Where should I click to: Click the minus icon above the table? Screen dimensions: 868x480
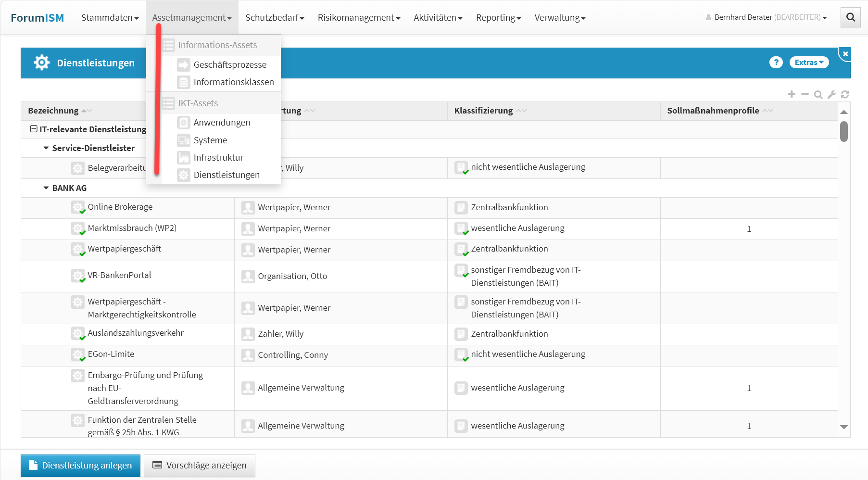(x=805, y=94)
